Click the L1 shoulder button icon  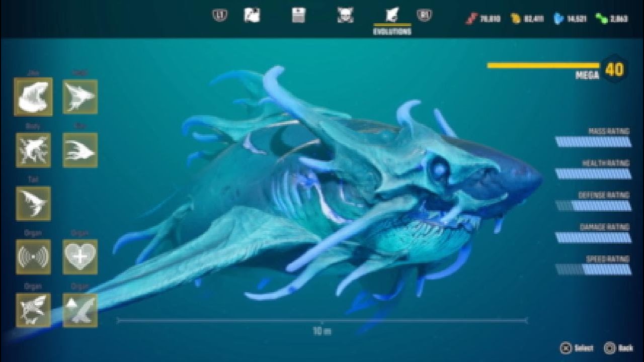point(220,16)
